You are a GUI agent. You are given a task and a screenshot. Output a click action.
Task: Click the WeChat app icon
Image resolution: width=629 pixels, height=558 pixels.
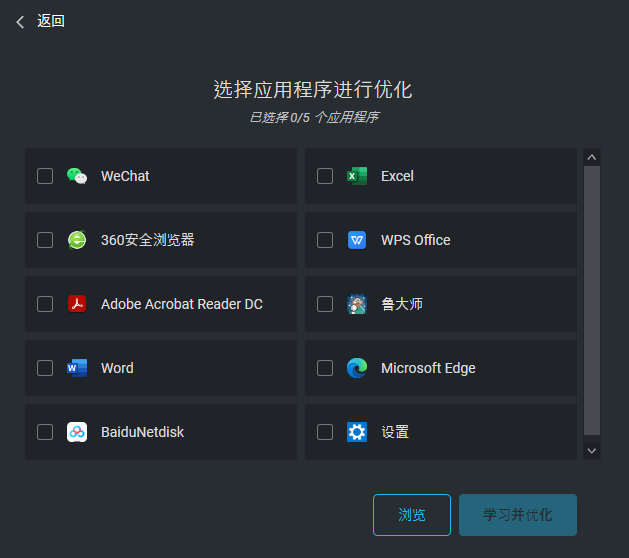click(x=77, y=176)
